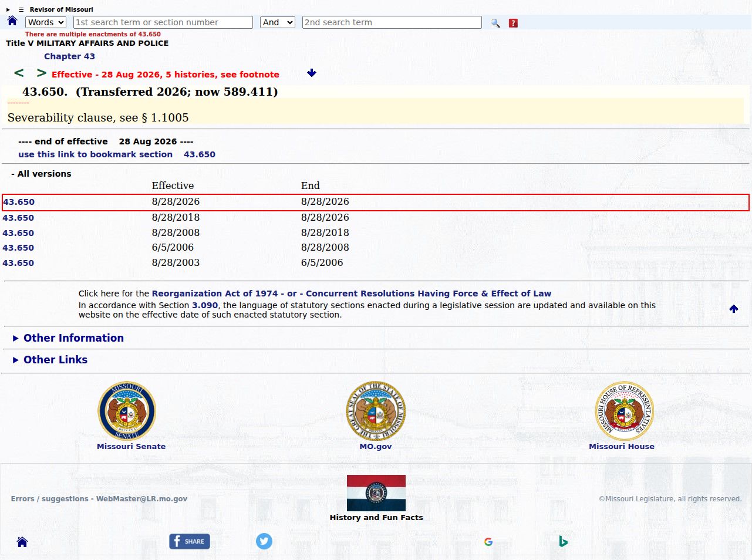This screenshot has height=560, width=752.
Task: Click the End date 8/28/2018 cell
Action: (x=325, y=232)
